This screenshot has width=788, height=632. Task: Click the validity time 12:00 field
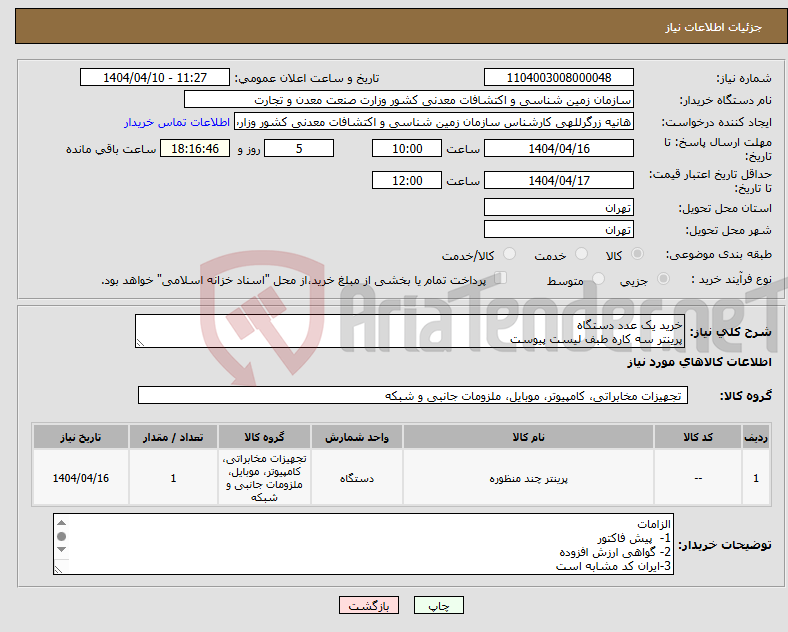pyautogui.click(x=407, y=180)
